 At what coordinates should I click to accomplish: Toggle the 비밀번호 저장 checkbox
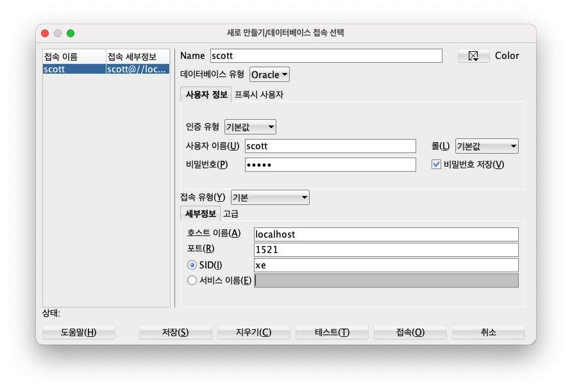click(436, 165)
